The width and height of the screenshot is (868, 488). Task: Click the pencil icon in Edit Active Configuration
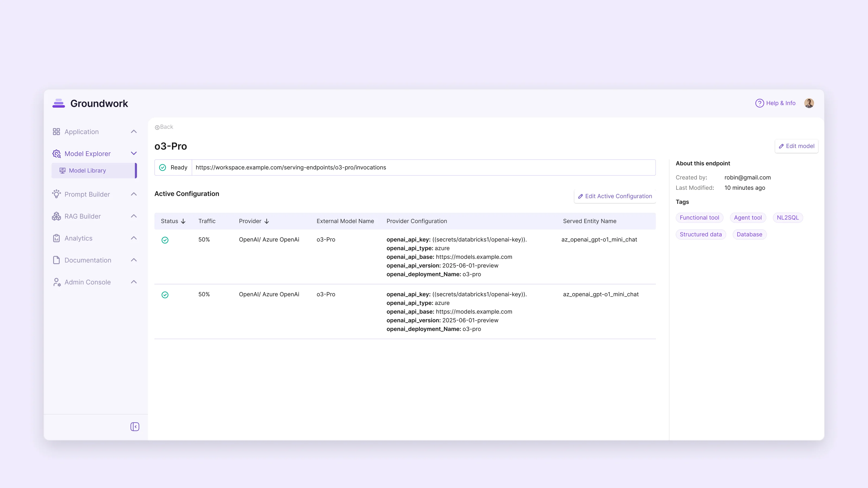click(x=580, y=196)
